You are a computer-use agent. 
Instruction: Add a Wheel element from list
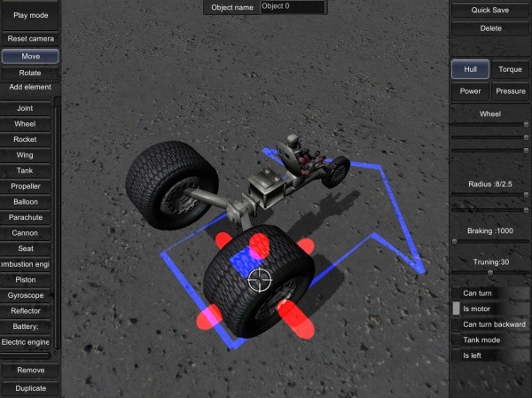pyautogui.click(x=25, y=124)
